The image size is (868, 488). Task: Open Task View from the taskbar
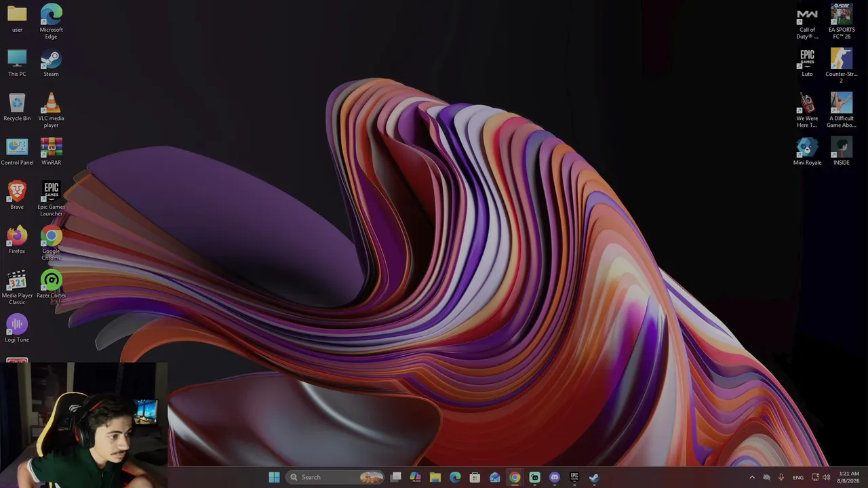[x=395, y=477]
